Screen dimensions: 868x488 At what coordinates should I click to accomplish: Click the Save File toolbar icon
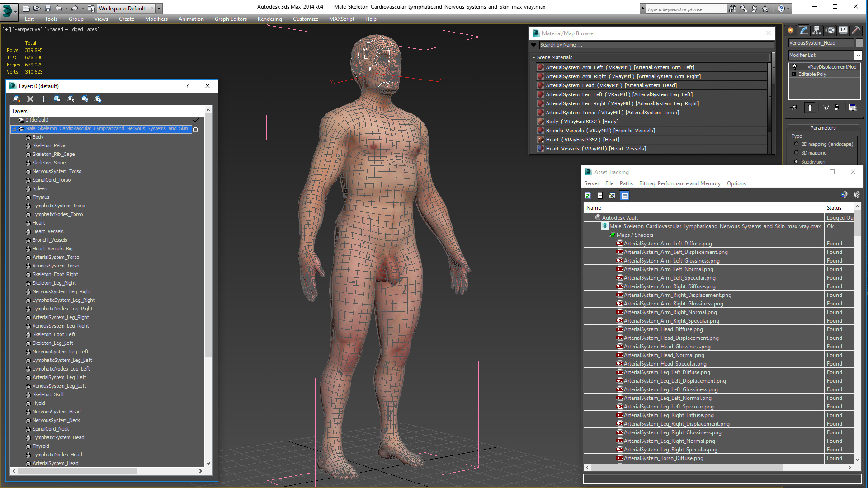tap(47, 8)
